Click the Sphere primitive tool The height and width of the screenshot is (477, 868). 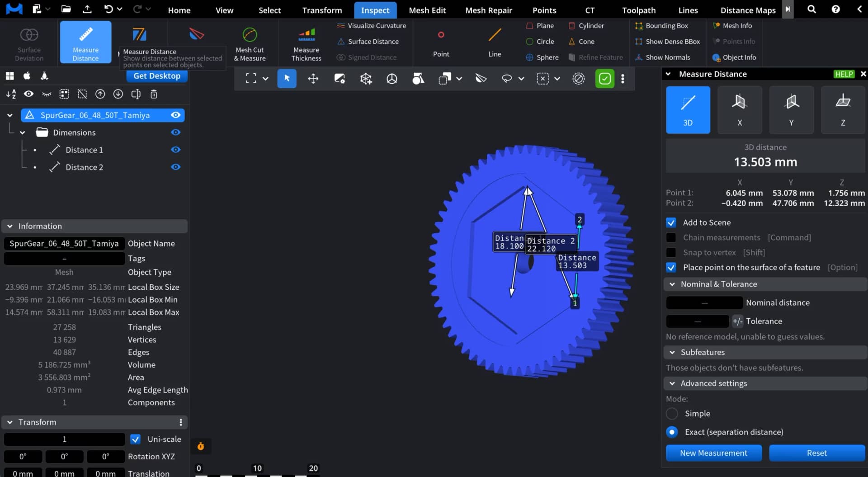[x=542, y=57]
